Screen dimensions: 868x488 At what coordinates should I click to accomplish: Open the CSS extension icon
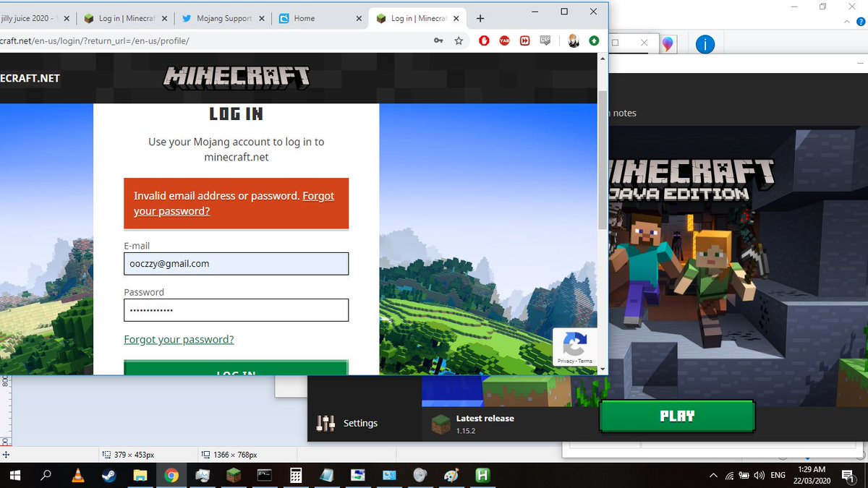point(545,41)
